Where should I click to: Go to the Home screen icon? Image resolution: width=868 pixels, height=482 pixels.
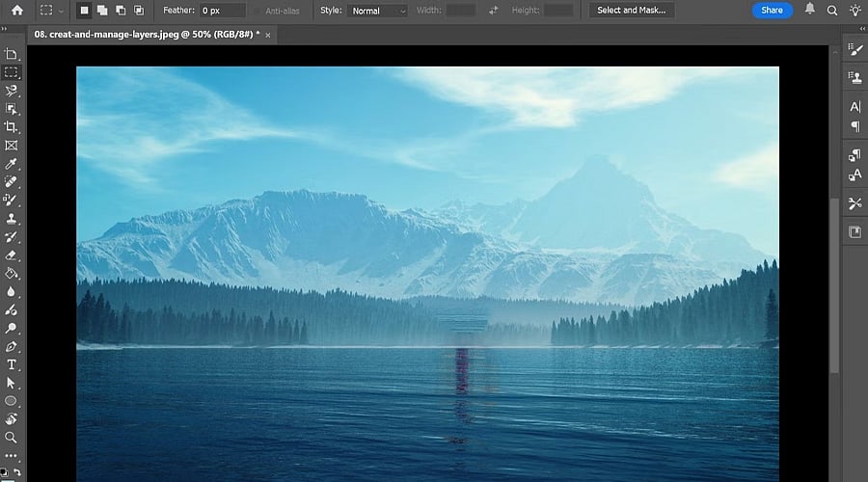17,10
